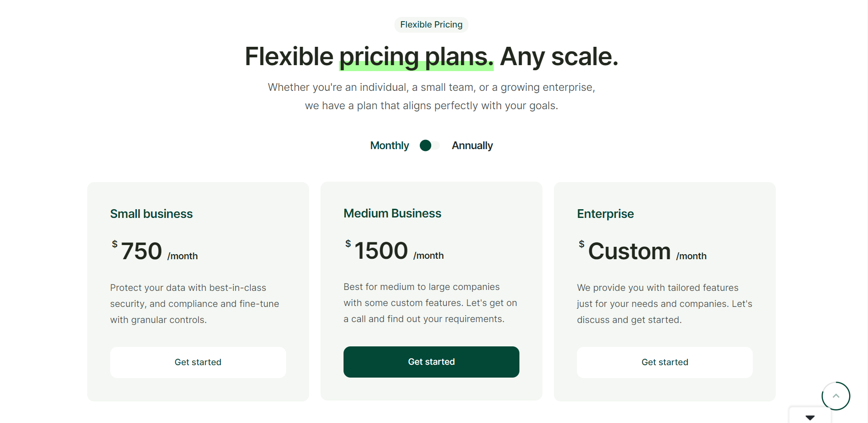
Task: Click the Medium Business plan description text
Action: click(430, 303)
